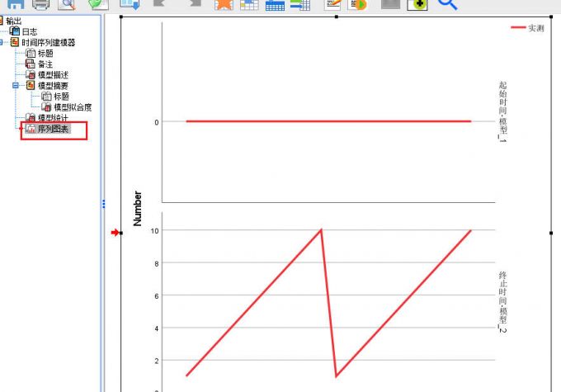Click the 终止时间-模型_2 panel label
This screenshot has width=561, height=392.
tap(502, 302)
